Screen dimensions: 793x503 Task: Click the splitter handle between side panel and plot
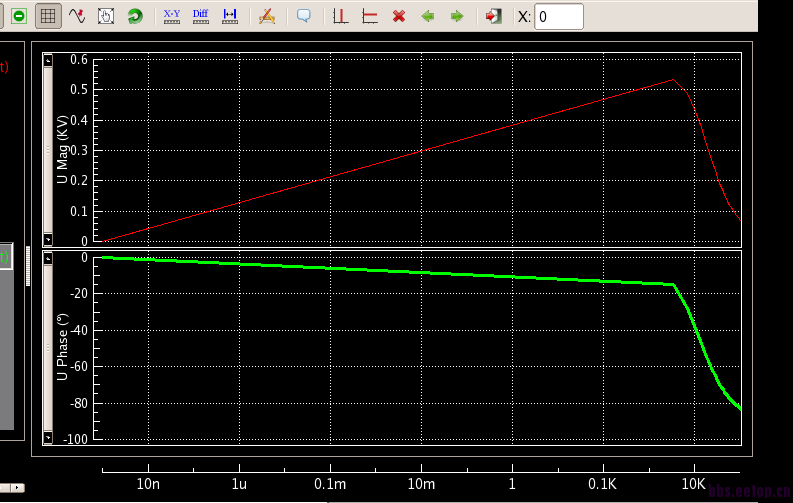pyautogui.click(x=28, y=266)
